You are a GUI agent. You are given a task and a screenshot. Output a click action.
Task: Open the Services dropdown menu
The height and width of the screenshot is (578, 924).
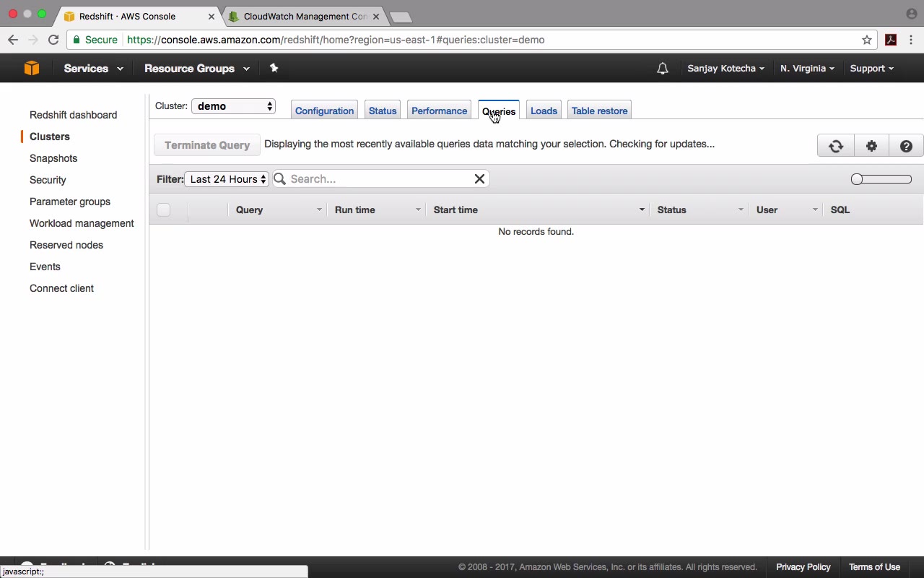tap(93, 69)
